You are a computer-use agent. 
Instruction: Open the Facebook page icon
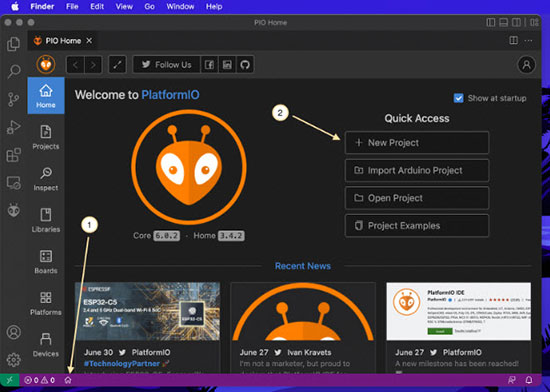point(209,65)
